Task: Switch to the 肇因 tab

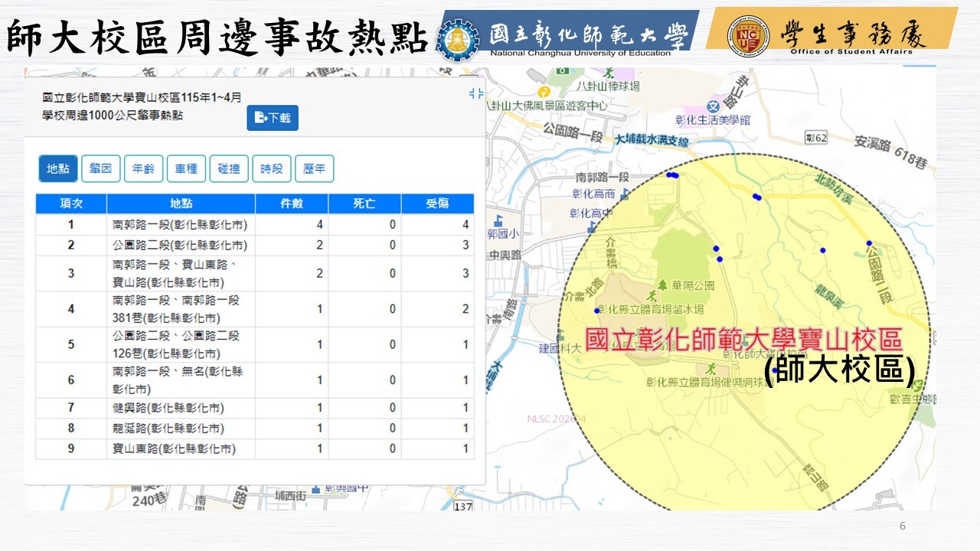Action: coord(101,169)
